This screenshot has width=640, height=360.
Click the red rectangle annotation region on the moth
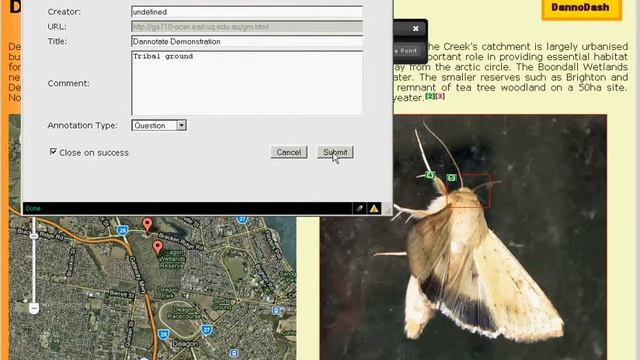click(468, 190)
